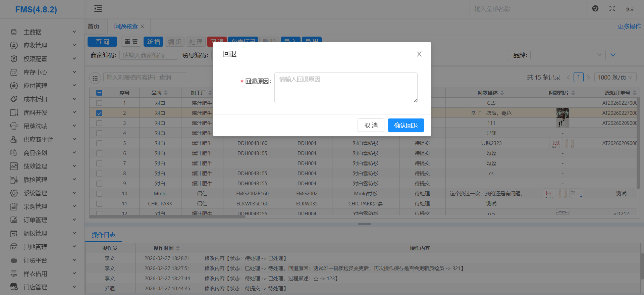Viewport: 644px width, 295px height.
Task: Open the 品牌 filter dropdown
Action: (568, 55)
